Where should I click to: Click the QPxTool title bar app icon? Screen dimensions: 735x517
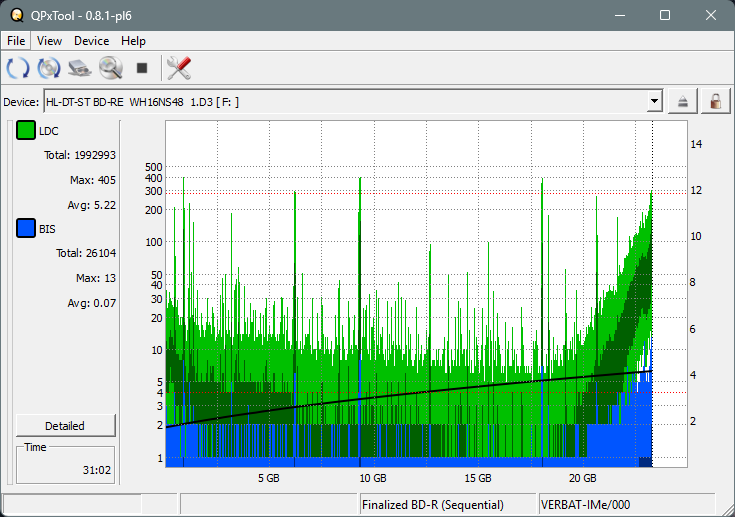click(14, 15)
